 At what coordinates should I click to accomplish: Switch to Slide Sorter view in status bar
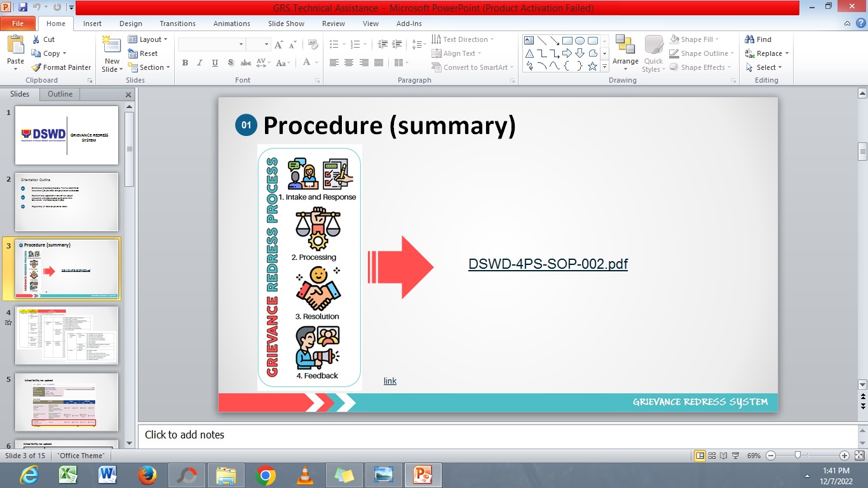click(712, 456)
